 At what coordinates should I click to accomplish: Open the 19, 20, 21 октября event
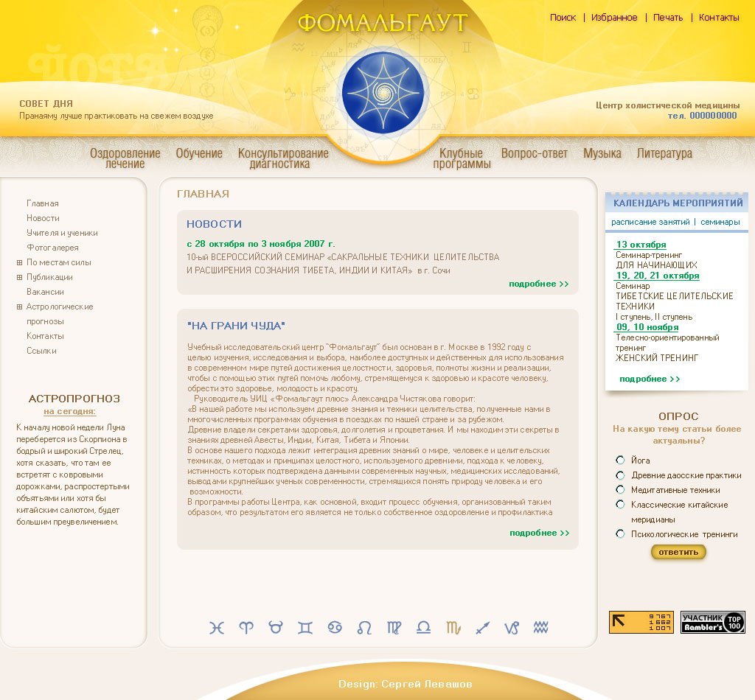coord(657,276)
